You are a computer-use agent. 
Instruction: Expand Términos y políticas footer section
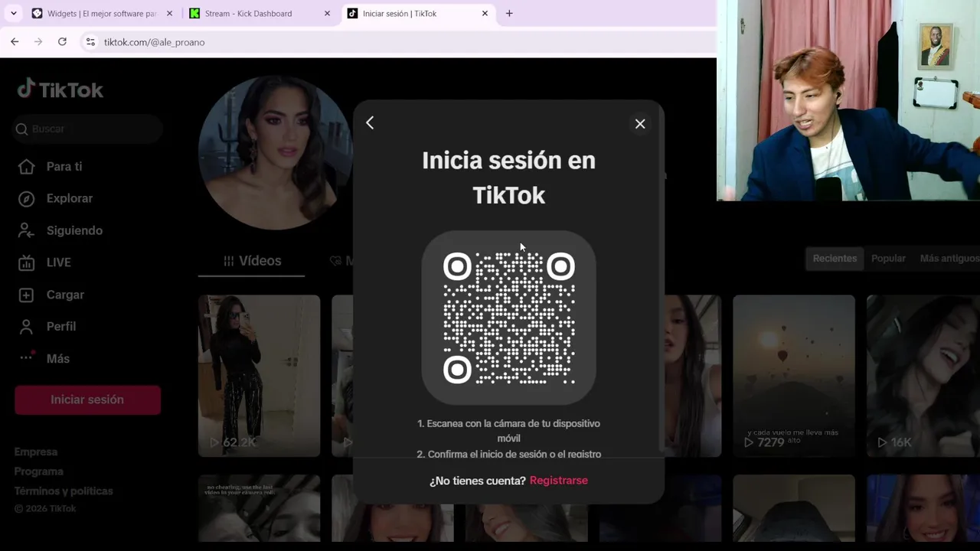[x=64, y=491]
